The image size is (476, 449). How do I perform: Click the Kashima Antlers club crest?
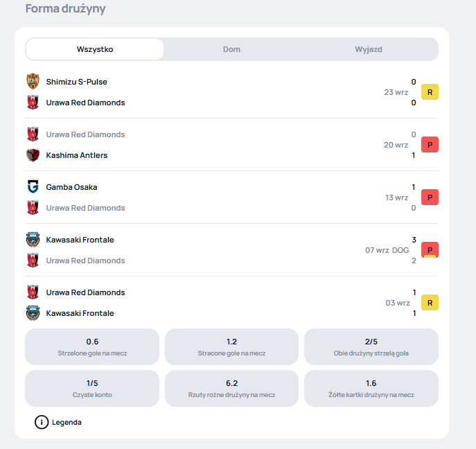pos(33,155)
